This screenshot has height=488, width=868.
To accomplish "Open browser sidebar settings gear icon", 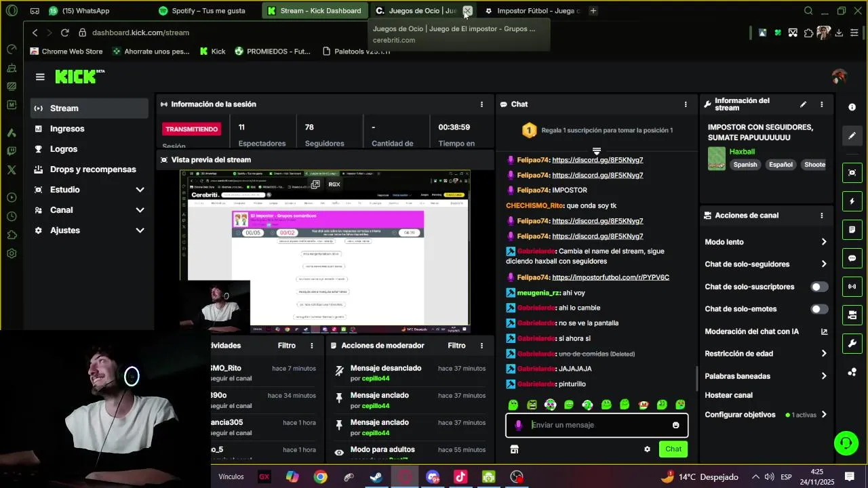I will point(12,254).
